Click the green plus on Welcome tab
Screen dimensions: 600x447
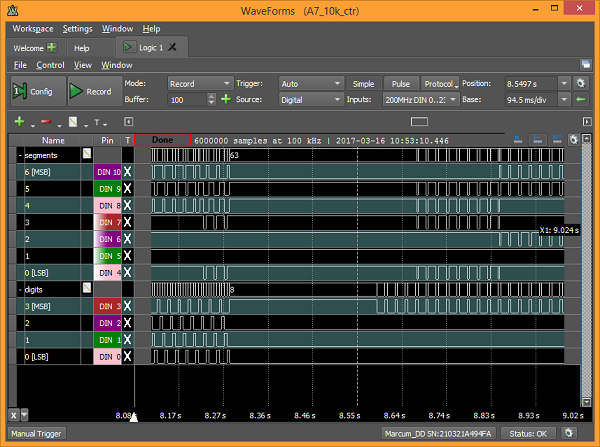click(x=52, y=47)
